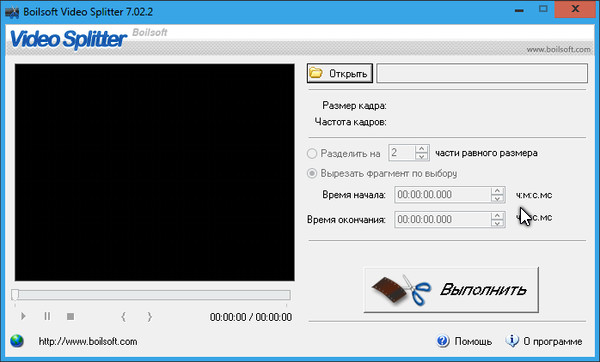Click the globe icon near website link
The height and width of the screenshot is (362, 600).
point(17,341)
